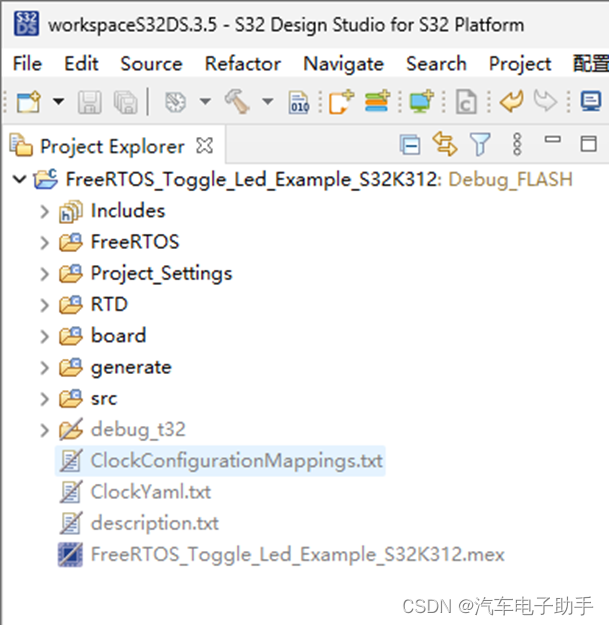Open the Search menu
Screen dimensions: 609x625
click(436, 64)
